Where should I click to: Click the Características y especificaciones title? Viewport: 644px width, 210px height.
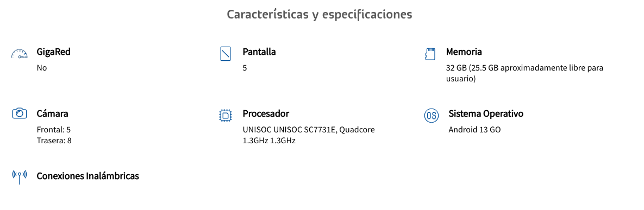320,14
